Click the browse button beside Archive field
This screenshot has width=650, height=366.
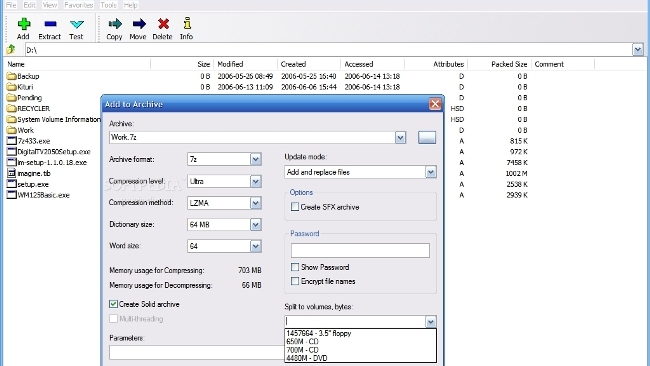pos(427,138)
